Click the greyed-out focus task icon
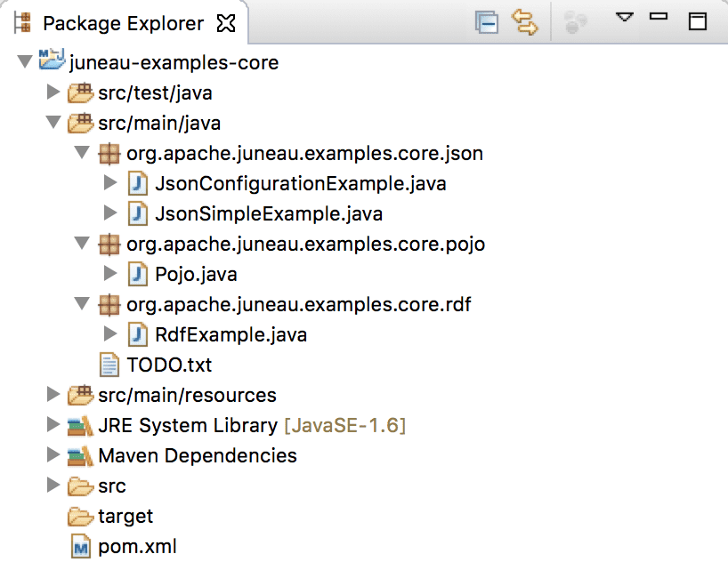 575,23
